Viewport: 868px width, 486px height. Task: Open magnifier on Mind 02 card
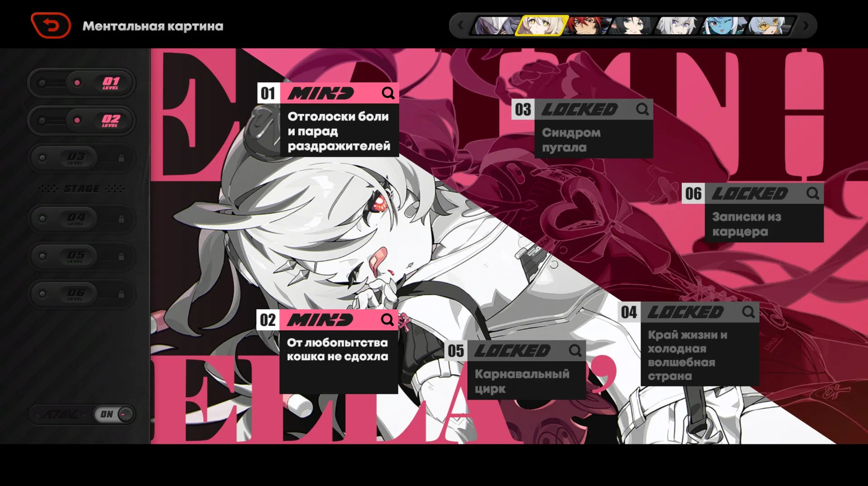tap(387, 320)
